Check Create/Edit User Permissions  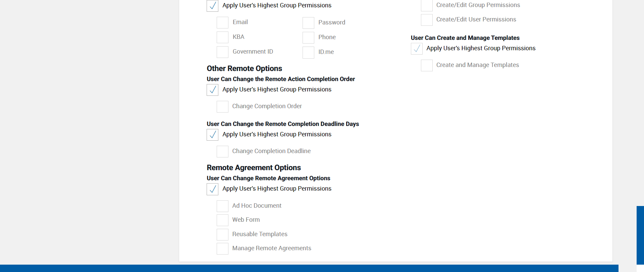coord(427,20)
